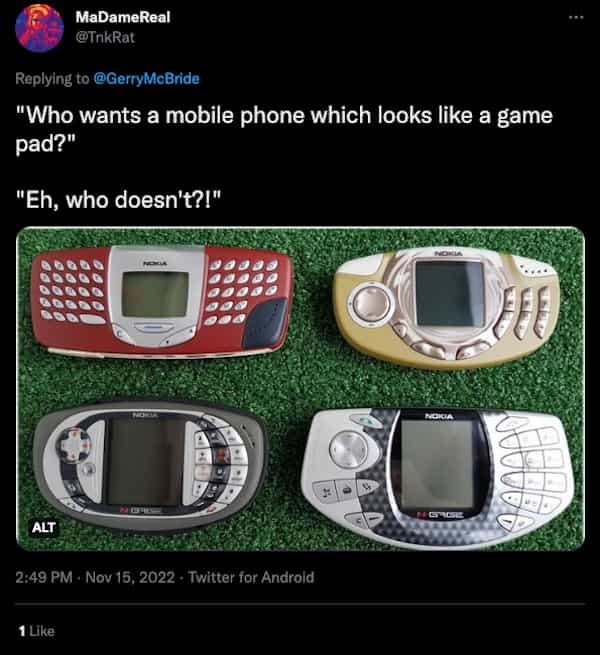Screen dimensions: 600x655
Task: Click the red Nokia keyboard phone in photo
Action: [x=161, y=301]
